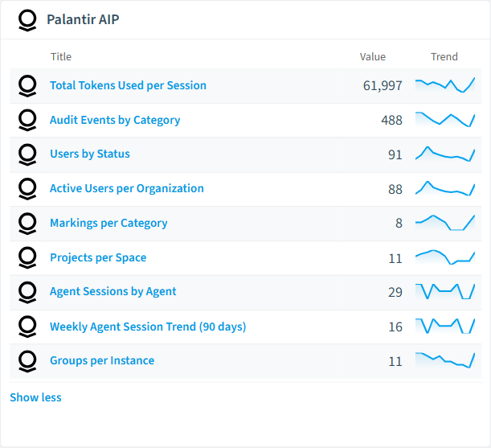The height and width of the screenshot is (448, 491).
Task: Collapse the list with Show less
Action: (x=35, y=397)
